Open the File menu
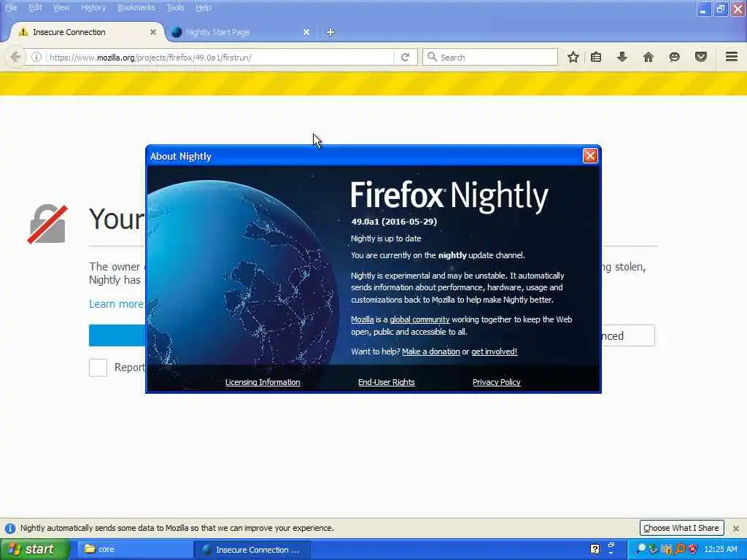 tap(11, 7)
